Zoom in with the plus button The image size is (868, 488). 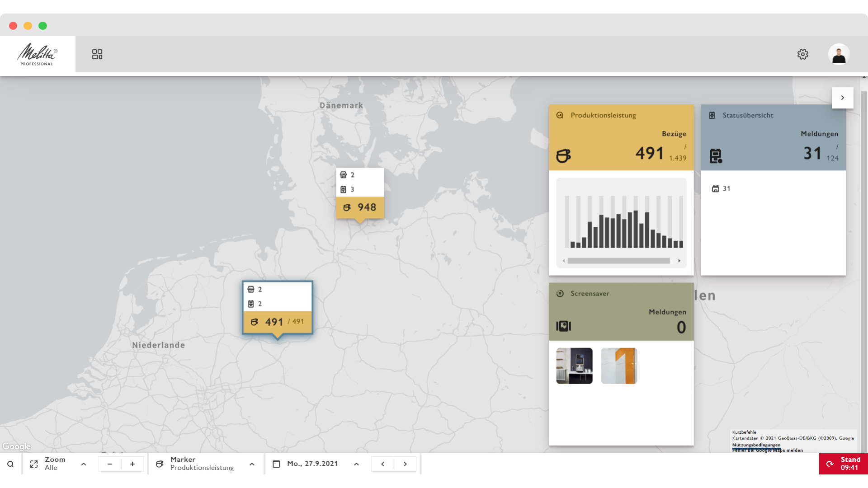[132, 464]
